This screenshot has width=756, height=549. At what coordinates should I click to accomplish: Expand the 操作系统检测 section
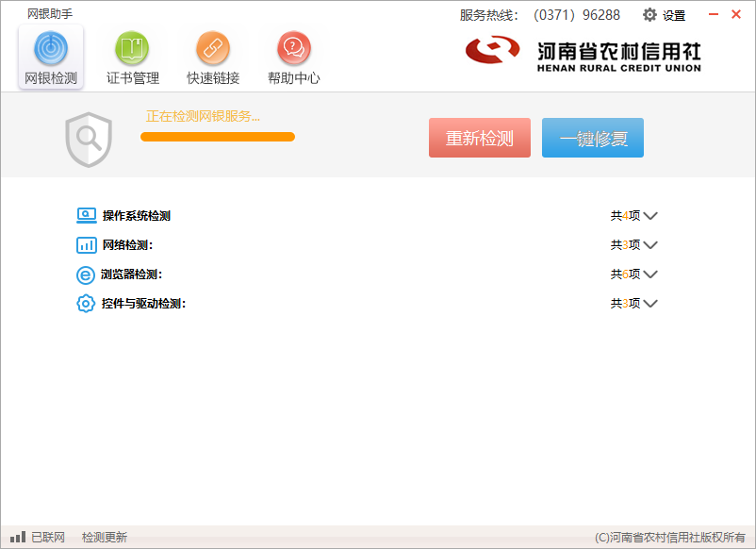click(x=652, y=215)
